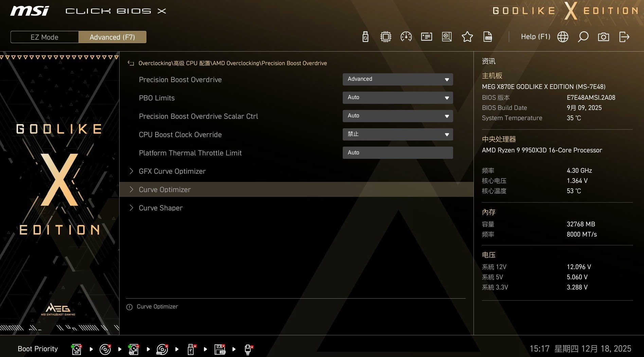Switch to EZ Mode
644x357 pixels.
(44, 37)
